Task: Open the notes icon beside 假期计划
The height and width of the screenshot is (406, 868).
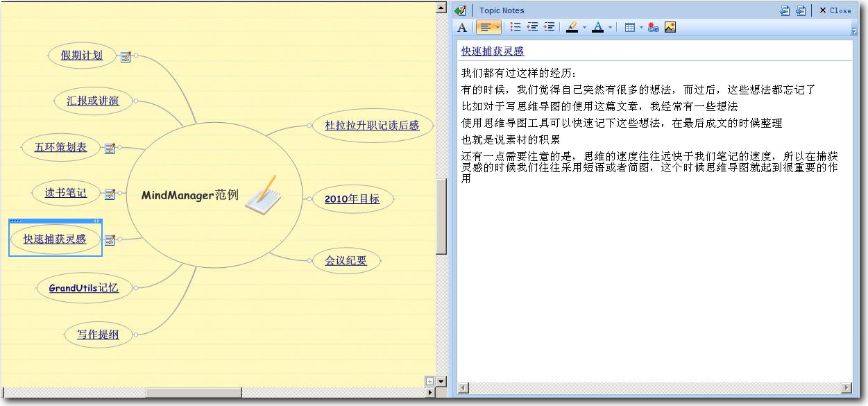Action: click(x=126, y=57)
